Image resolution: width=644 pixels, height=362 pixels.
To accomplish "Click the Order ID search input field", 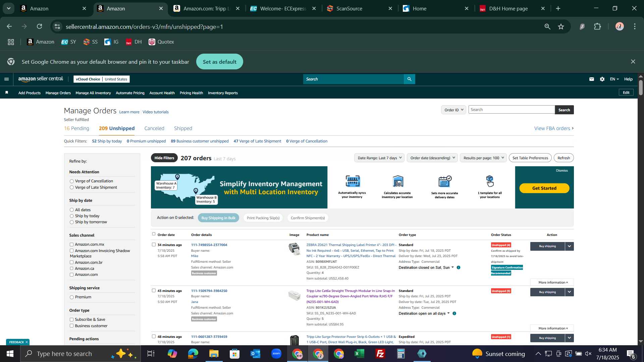I will point(512,110).
